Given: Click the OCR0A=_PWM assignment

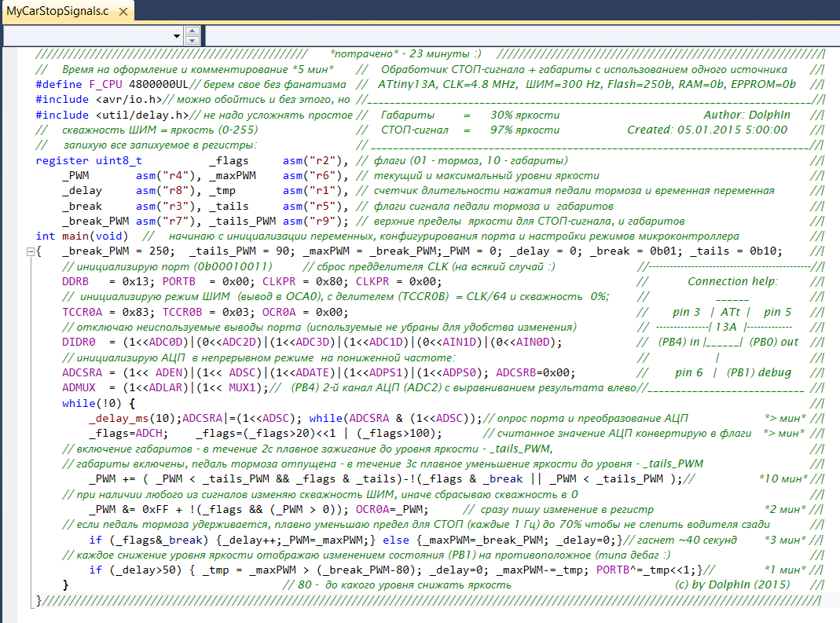Looking at the screenshot, I should click(390, 509).
